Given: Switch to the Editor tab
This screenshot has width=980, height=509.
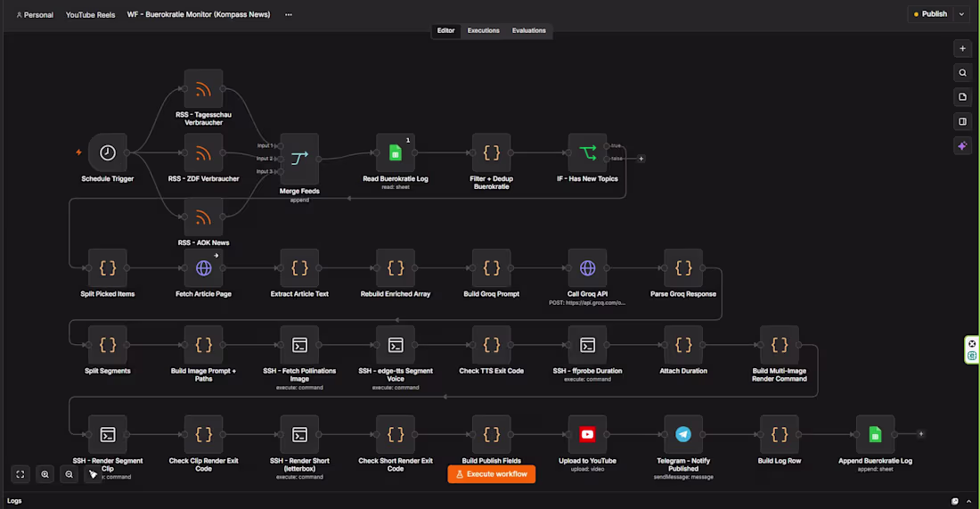Looking at the screenshot, I should coord(445,30).
